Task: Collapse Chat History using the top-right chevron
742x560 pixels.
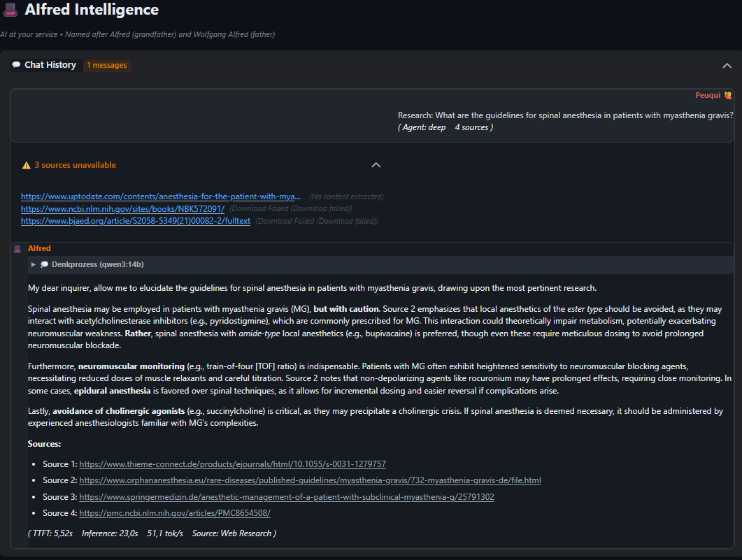Action: (x=728, y=64)
